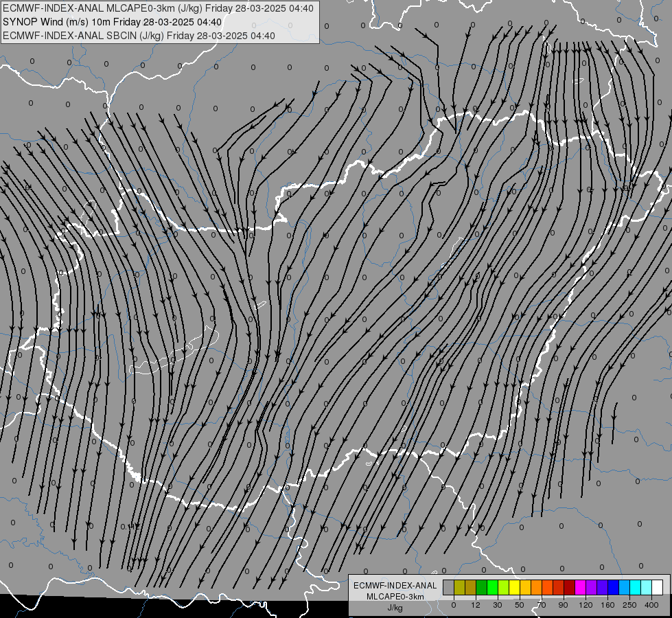Image resolution: width=672 pixels, height=618 pixels.
Task: Click the J/kg unit label in legend
Action: pos(395,608)
